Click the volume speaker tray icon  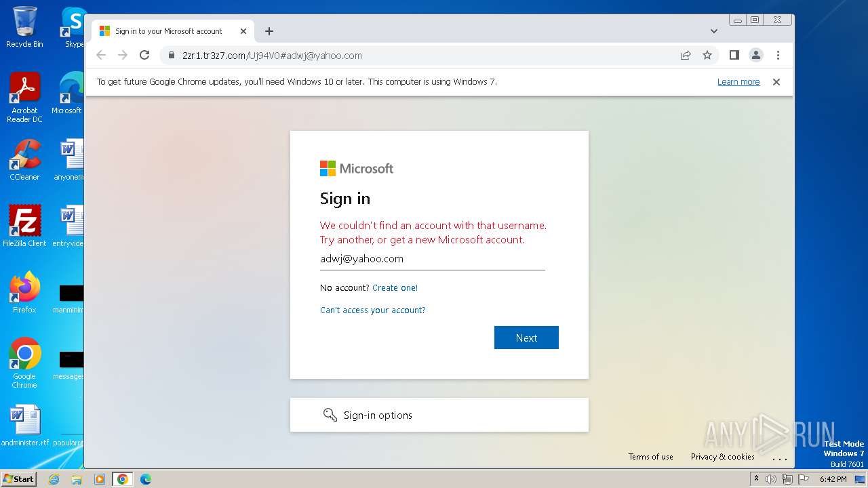click(771, 479)
